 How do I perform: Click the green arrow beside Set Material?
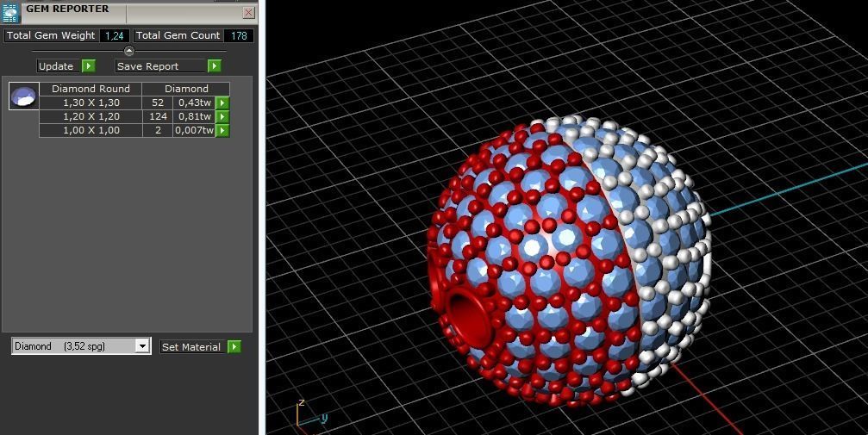tap(234, 347)
